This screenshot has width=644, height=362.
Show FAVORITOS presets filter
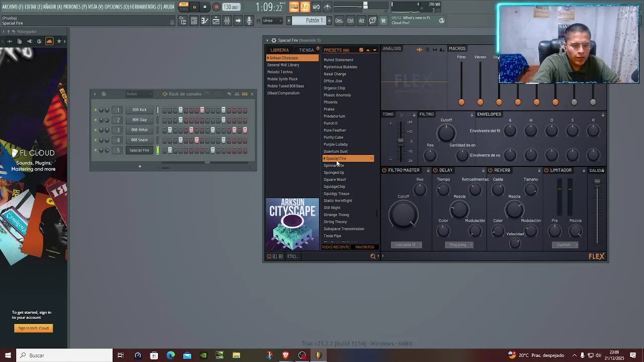[x=365, y=247]
